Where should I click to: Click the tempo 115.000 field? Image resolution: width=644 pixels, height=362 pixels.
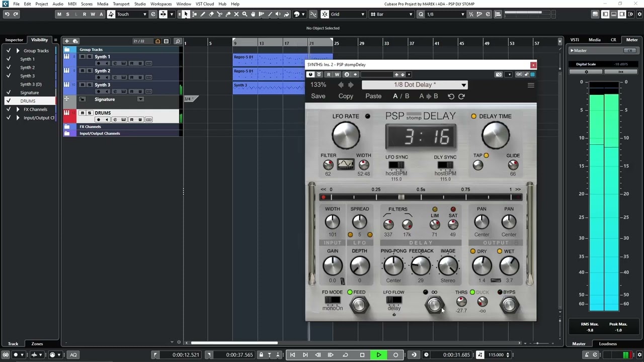coord(496,355)
